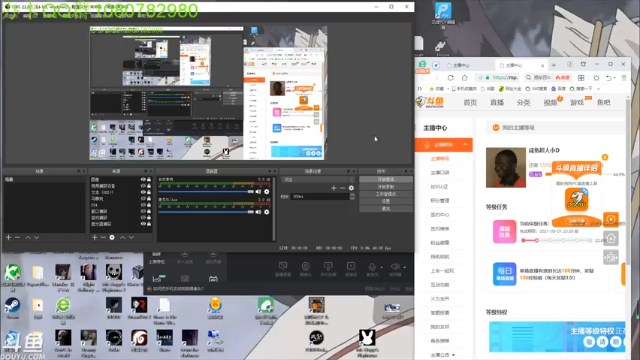640x360 pixels.
Task: Reload the page in the browser
Action: 451,78
